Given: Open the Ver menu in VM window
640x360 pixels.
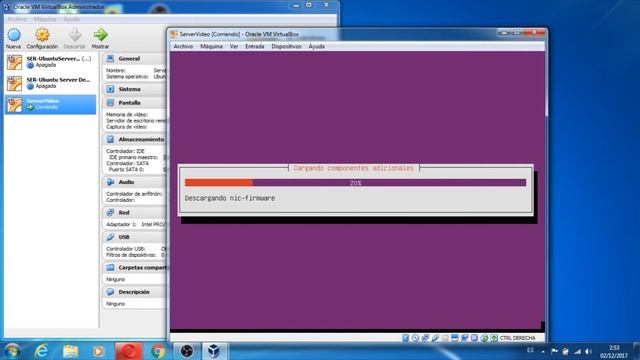Looking at the screenshot, I should 234,47.
